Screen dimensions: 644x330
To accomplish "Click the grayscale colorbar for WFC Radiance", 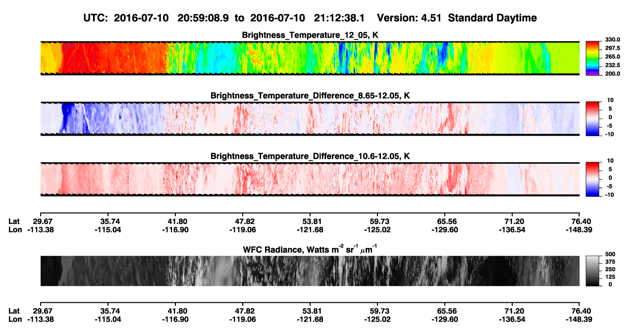I will [592, 271].
